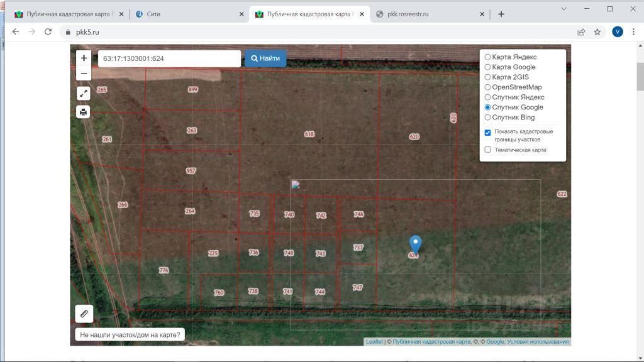Select parcel label 225 on map
644x362 pixels.
coord(213,253)
